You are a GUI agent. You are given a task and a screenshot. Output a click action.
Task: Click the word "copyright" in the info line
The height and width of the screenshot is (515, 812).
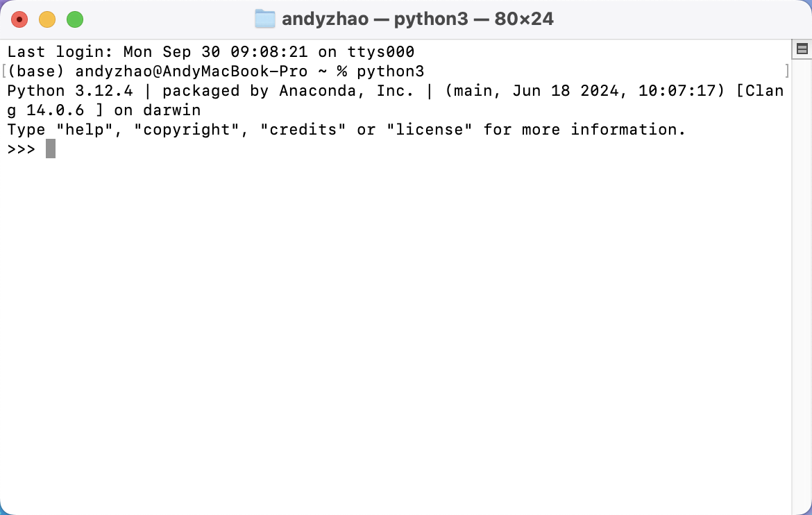pos(187,130)
